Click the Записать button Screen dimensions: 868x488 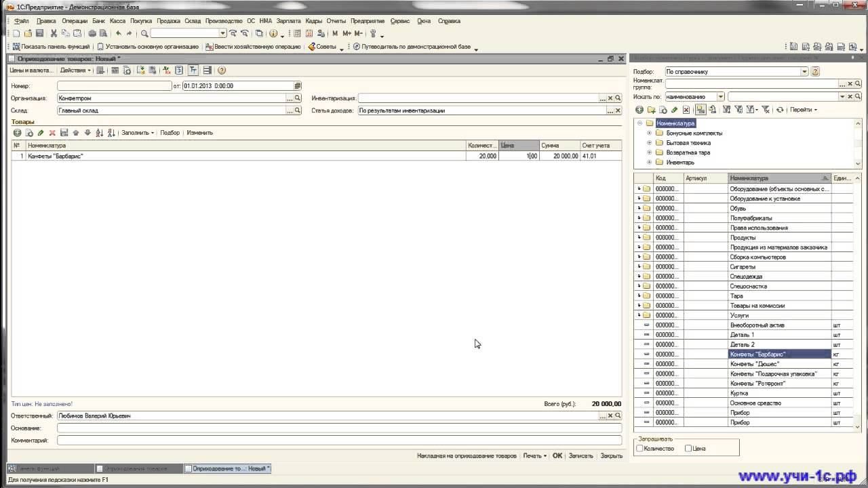[x=581, y=456]
